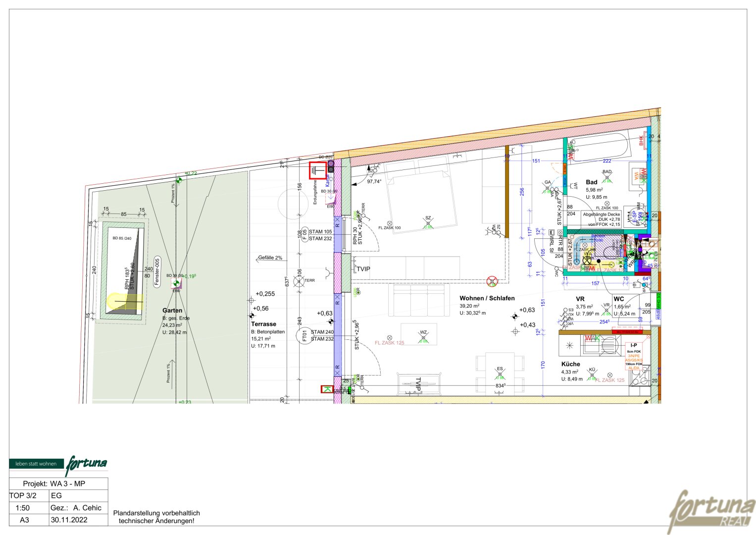The width and height of the screenshot is (756, 535).
Task: Select the Bad room label
Action: click(x=592, y=182)
